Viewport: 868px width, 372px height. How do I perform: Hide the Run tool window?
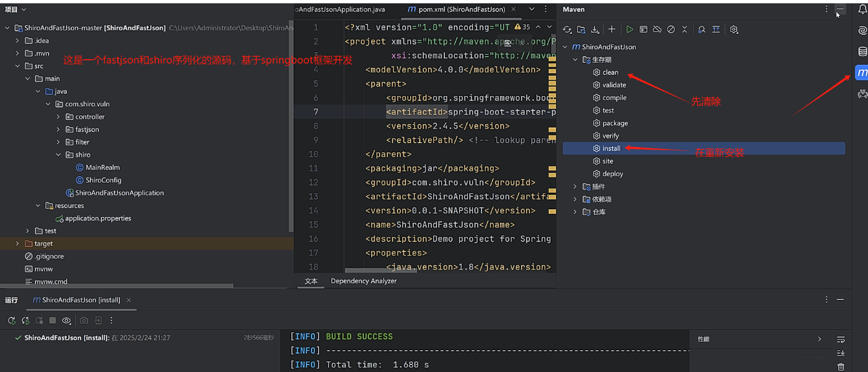pyautogui.click(x=840, y=300)
